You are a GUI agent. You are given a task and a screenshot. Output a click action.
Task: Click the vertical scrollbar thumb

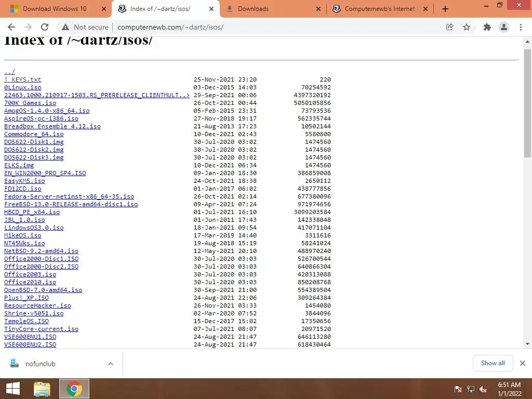point(527,103)
